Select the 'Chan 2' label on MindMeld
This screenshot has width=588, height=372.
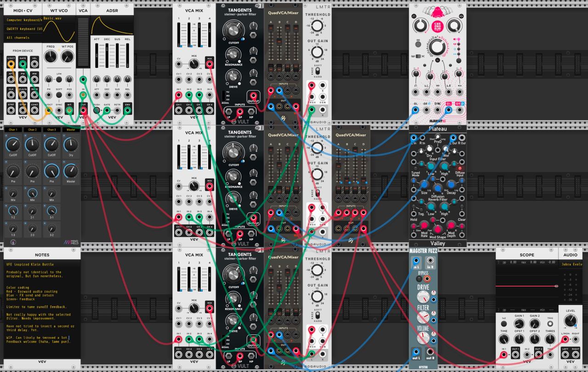(32, 130)
